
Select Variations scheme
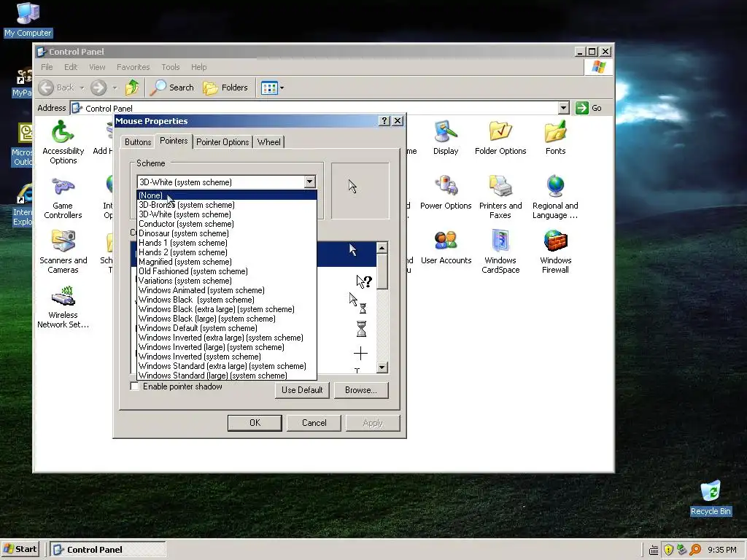227,281
